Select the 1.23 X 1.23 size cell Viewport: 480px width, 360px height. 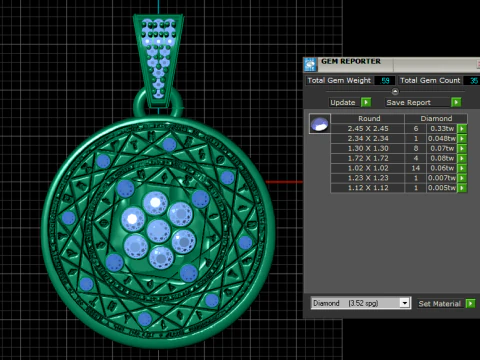pyautogui.click(x=368, y=178)
